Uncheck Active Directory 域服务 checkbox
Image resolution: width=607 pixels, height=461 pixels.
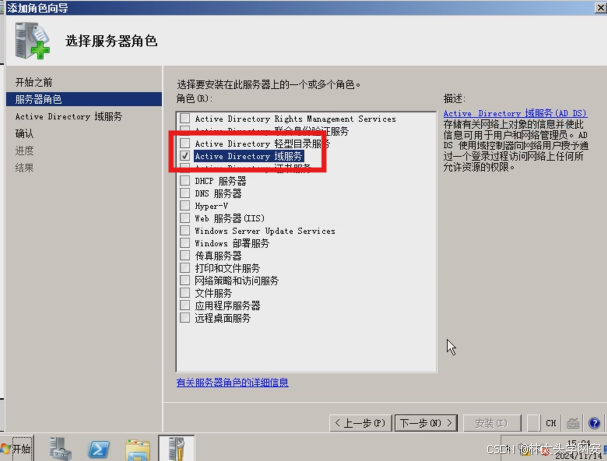185,156
